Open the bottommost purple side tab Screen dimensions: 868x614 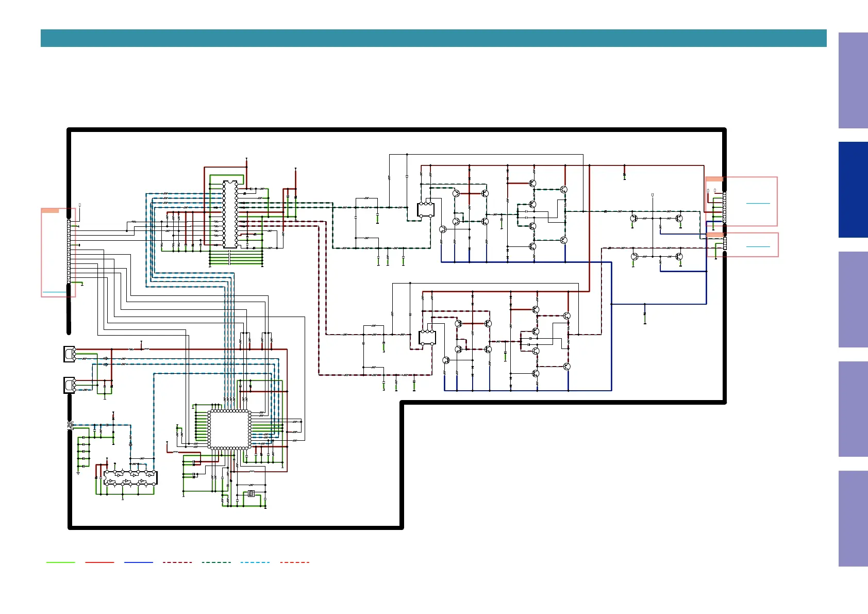tap(853, 519)
